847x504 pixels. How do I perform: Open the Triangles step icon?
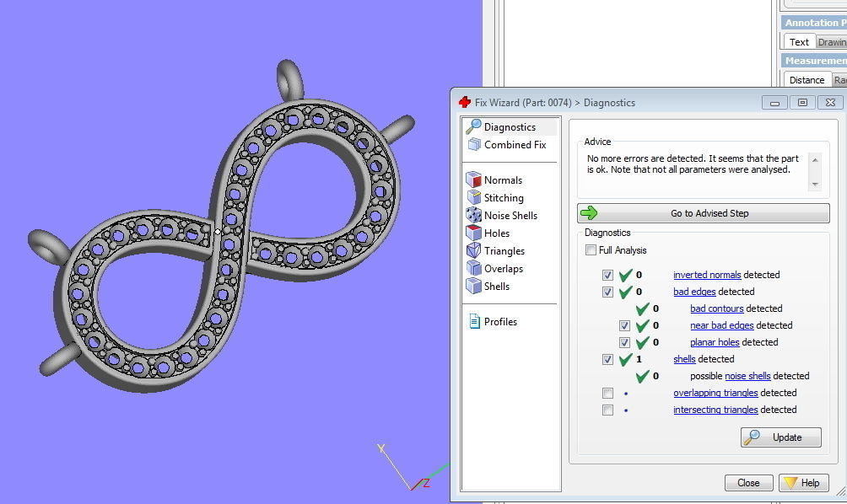click(473, 250)
